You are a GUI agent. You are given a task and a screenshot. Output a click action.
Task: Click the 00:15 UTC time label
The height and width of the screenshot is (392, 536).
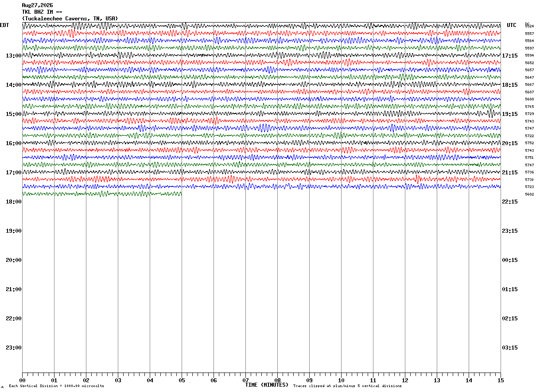[x=510, y=260]
